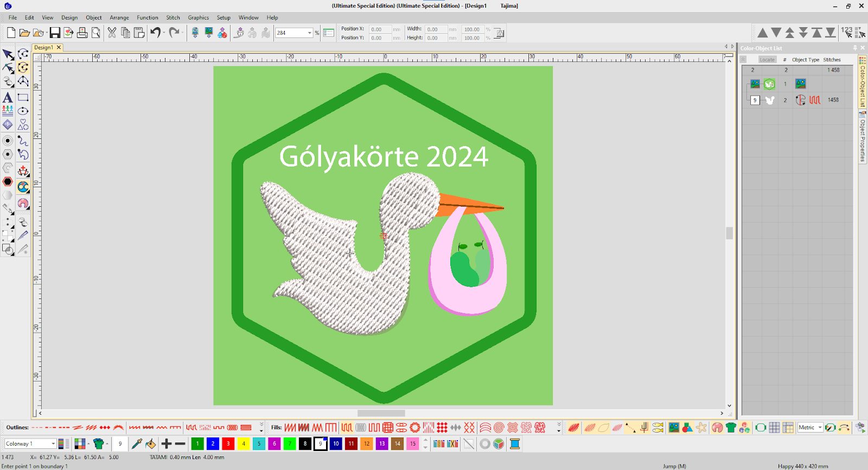This screenshot has height=470, width=868.
Task: Open the Undo history dropdown arrow
Action: (163, 33)
